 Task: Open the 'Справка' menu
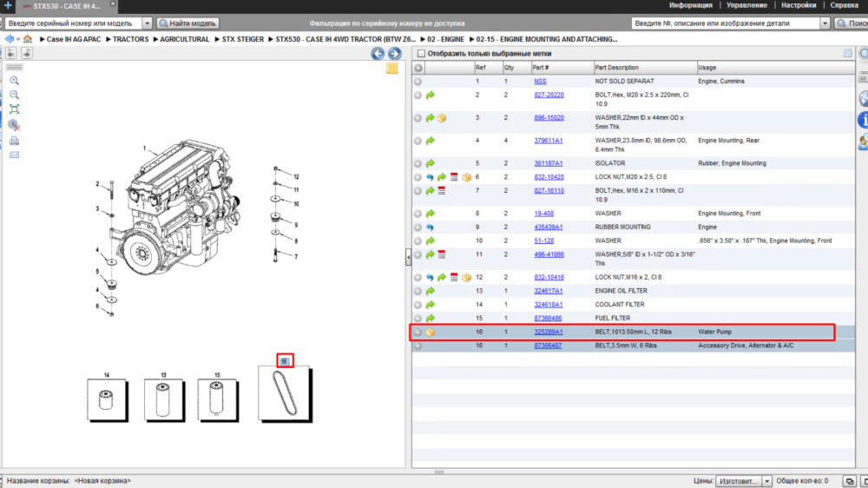coord(845,5)
